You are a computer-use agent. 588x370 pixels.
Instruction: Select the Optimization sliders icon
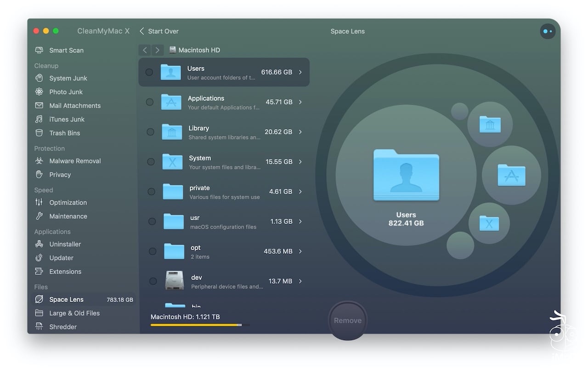[x=39, y=202]
